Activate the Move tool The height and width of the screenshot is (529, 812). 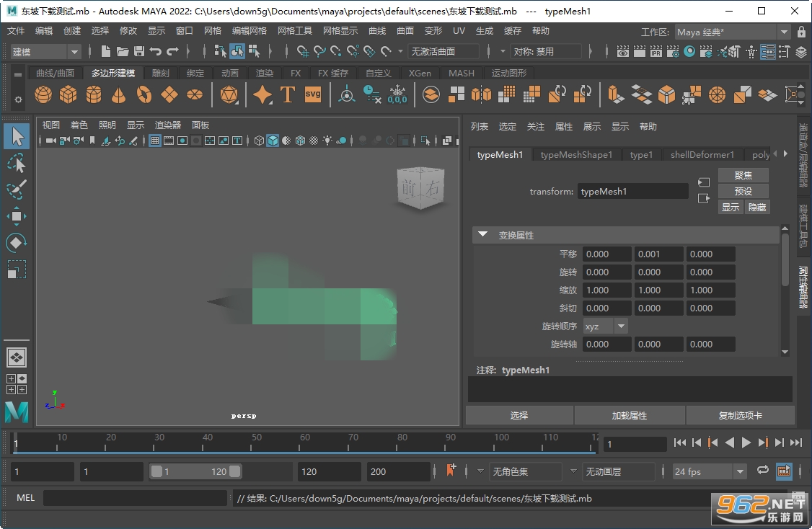point(17,216)
